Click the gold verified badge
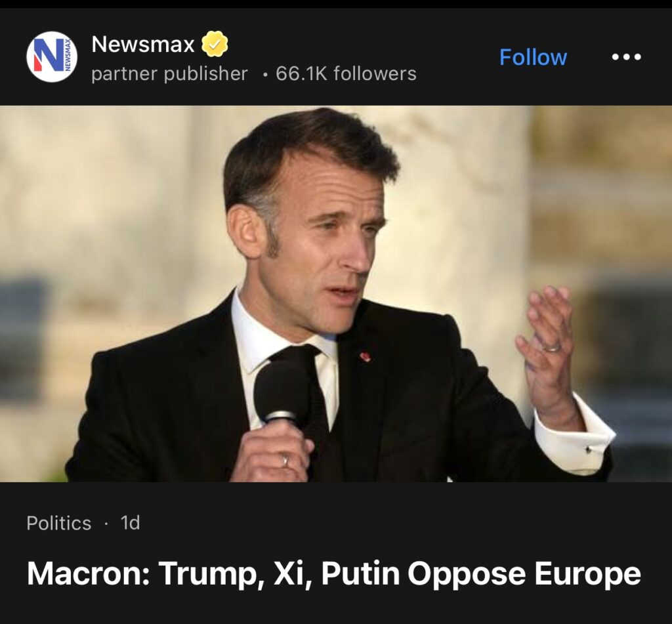This screenshot has width=672, height=624. (x=215, y=45)
